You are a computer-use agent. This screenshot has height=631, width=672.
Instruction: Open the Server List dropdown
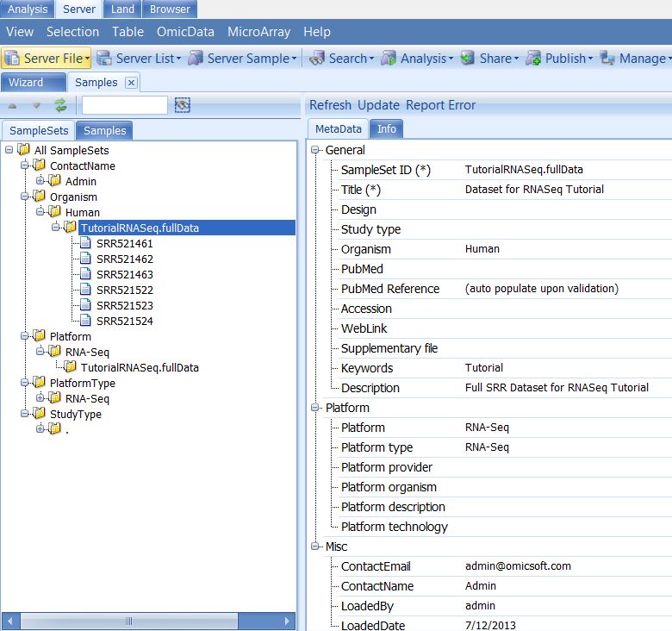[178, 59]
